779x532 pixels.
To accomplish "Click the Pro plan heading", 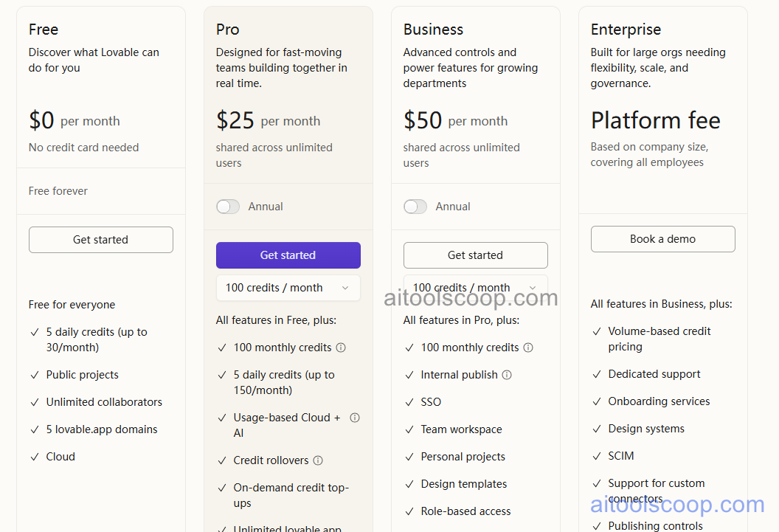I will coord(227,30).
